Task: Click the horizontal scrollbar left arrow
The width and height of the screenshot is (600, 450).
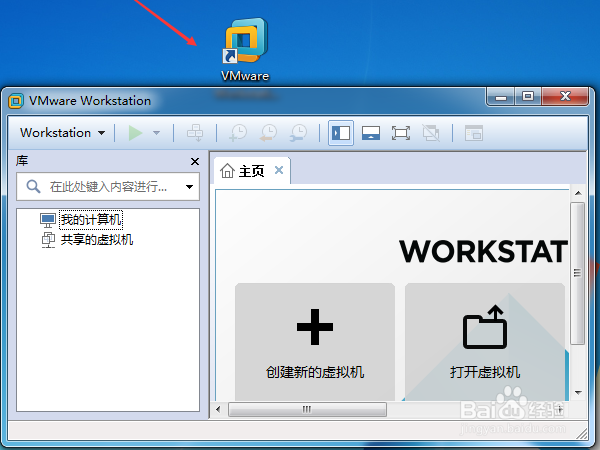Action: 218,409
